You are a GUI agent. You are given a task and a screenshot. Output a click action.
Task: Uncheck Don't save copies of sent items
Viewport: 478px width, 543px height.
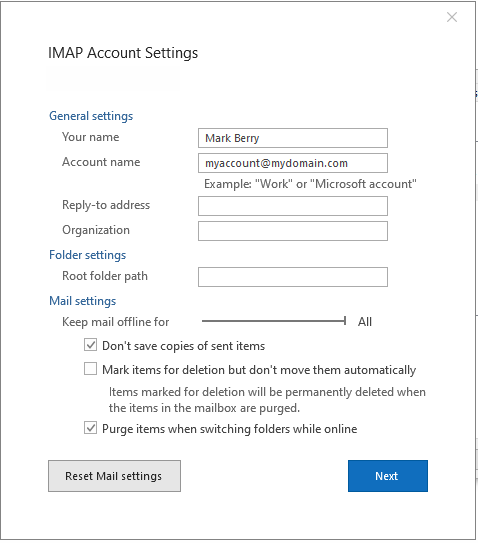click(90, 345)
